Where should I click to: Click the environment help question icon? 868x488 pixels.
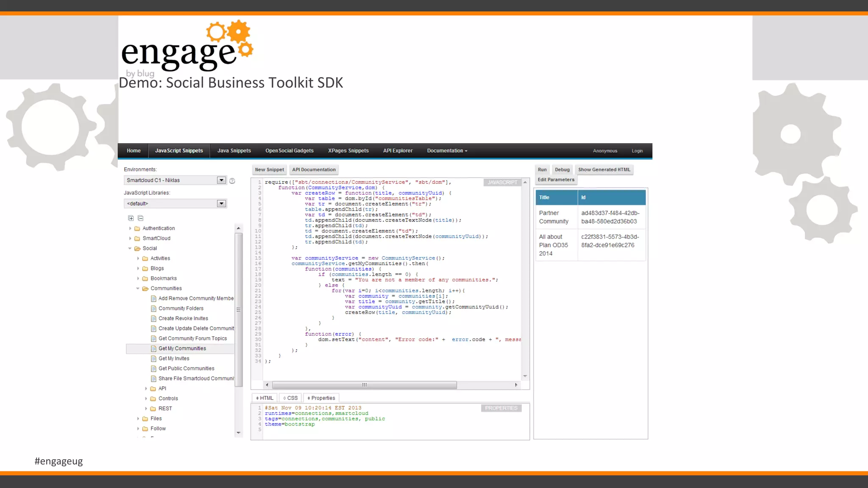pyautogui.click(x=232, y=181)
